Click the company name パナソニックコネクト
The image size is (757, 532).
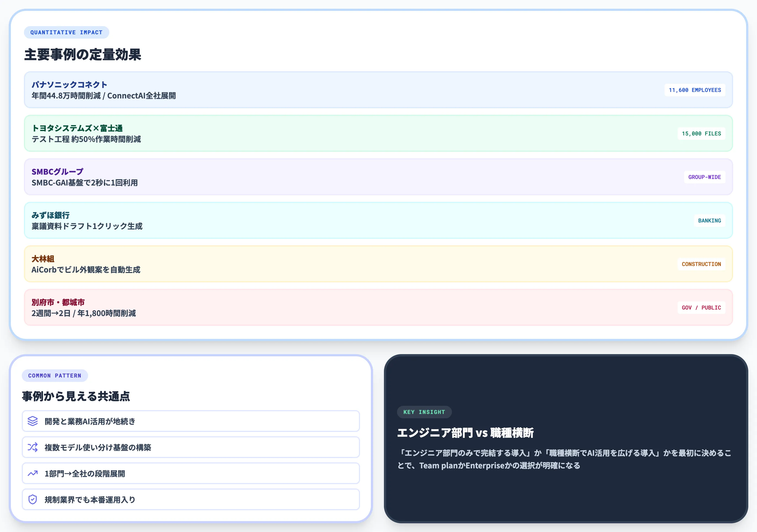(69, 85)
